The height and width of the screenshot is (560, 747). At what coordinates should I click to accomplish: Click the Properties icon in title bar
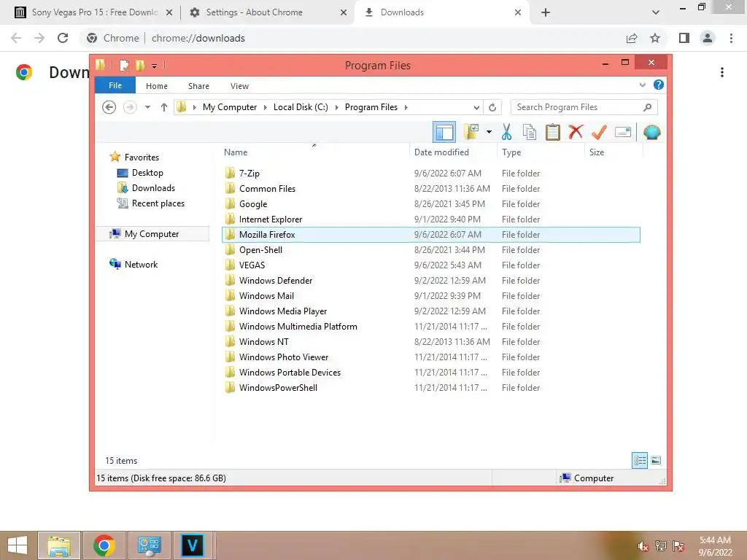(124, 65)
